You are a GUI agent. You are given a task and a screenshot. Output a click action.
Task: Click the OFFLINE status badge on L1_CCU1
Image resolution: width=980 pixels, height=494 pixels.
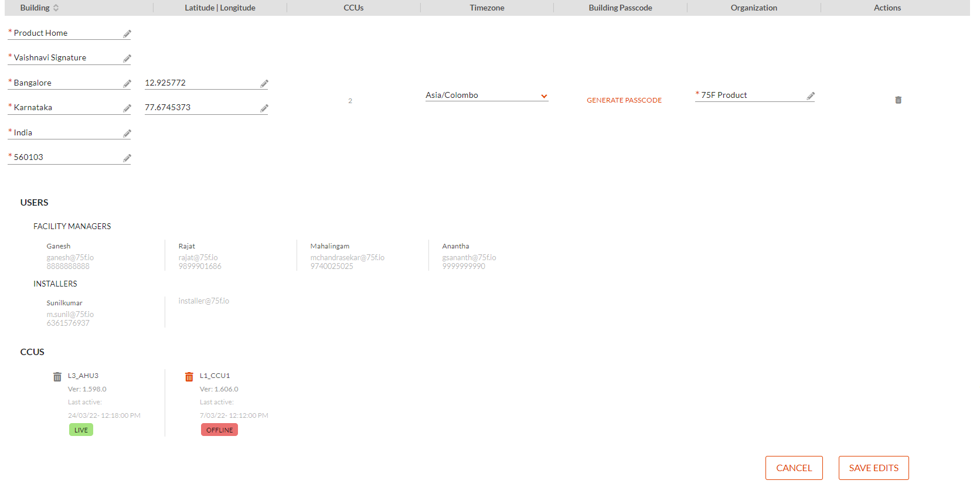[219, 430]
